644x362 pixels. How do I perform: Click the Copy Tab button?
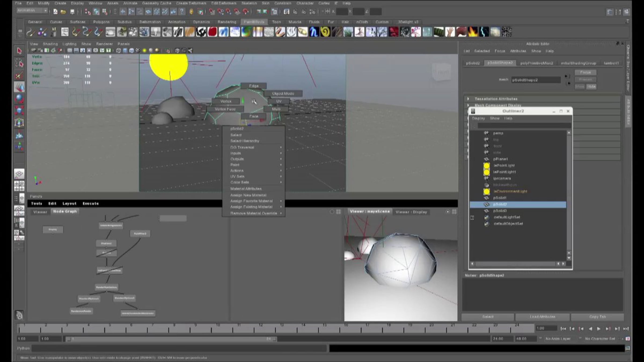(x=597, y=317)
